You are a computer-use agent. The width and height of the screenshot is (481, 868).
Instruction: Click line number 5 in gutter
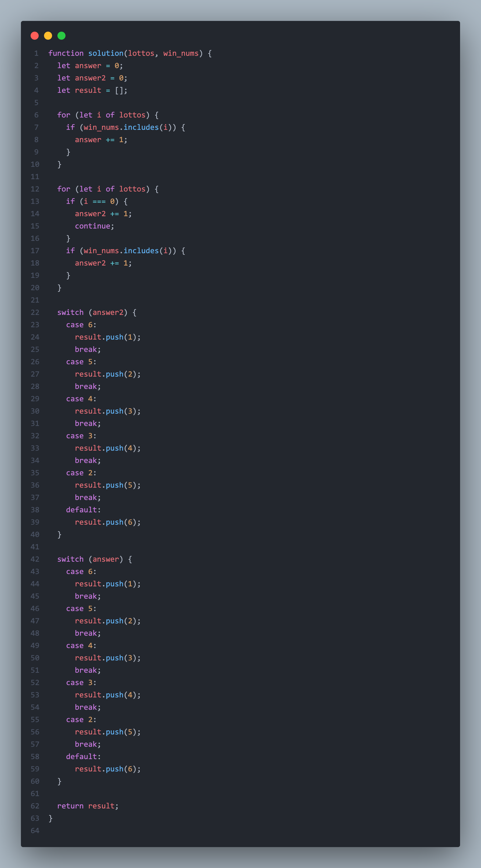tap(37, 103)
